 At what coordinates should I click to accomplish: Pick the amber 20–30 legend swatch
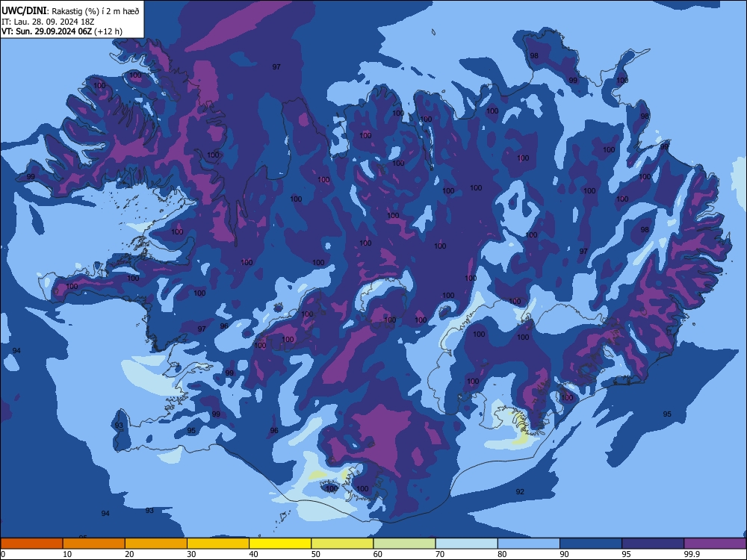coord(156,544)
